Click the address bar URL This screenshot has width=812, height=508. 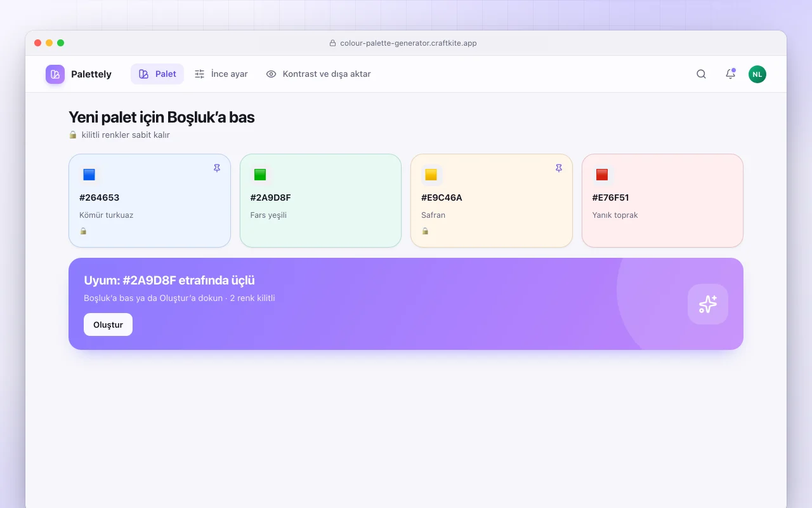(x=409, y=43)
